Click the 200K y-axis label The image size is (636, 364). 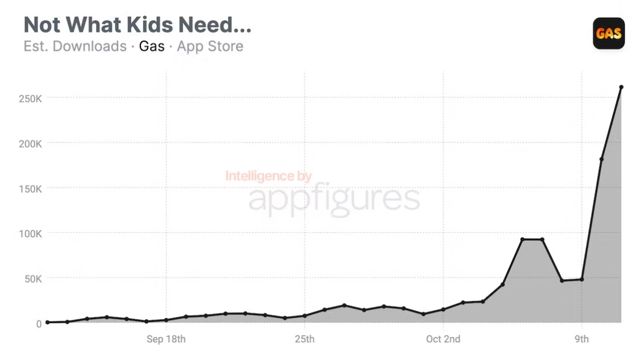click(x=31, y=144)
